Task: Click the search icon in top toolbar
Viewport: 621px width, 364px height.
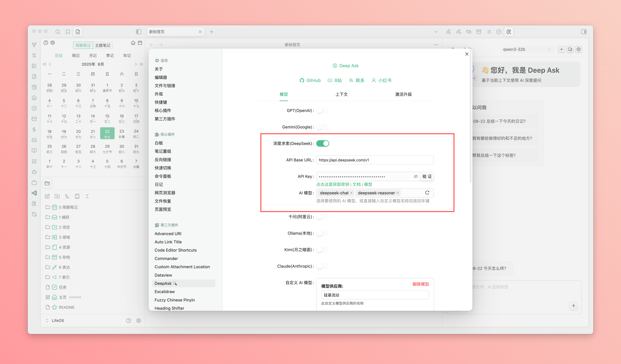Action: [x=58, y=32]
